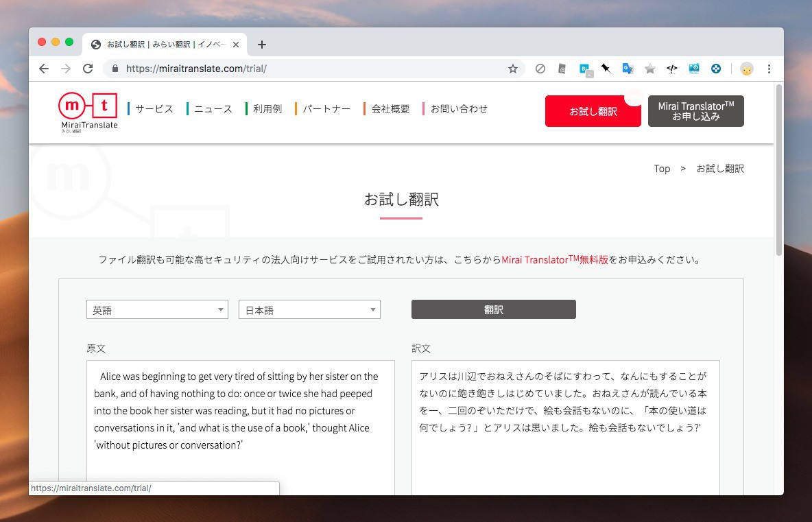Image resolution: width=812 pixels, height=522 pixels.
Task: Close the お試し翻訳 tab
Action: [236, 45]
